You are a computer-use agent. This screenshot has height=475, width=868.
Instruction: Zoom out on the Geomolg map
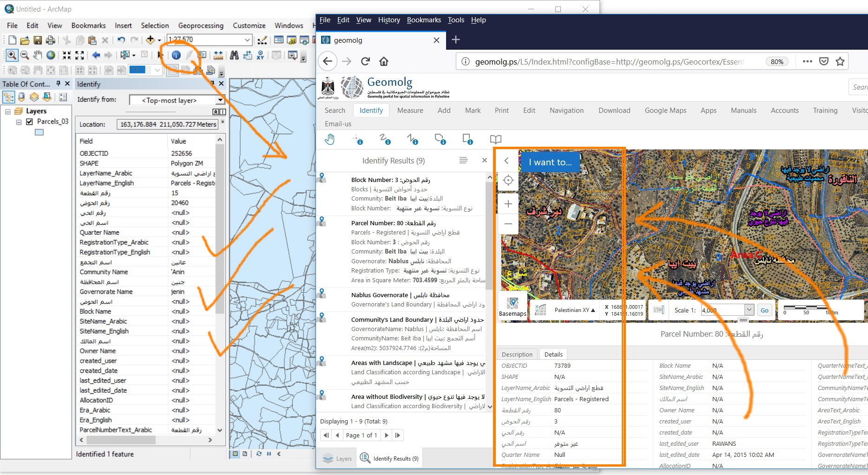(x=508, y=224)
